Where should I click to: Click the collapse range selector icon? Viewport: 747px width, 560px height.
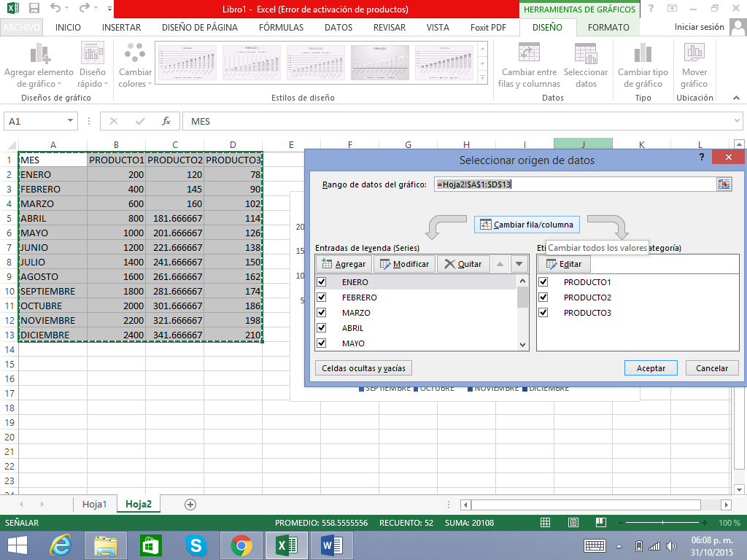724,184
